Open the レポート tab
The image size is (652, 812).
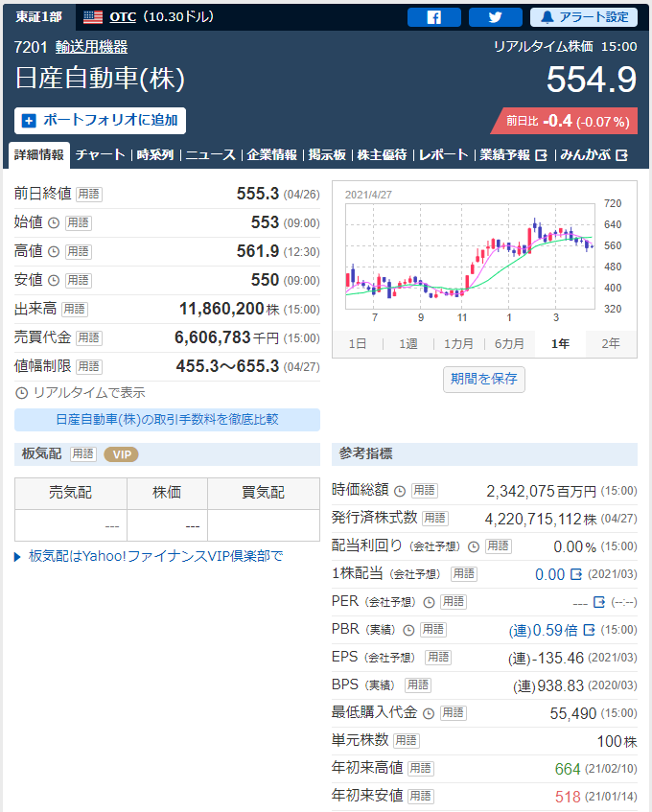[443, 155]
